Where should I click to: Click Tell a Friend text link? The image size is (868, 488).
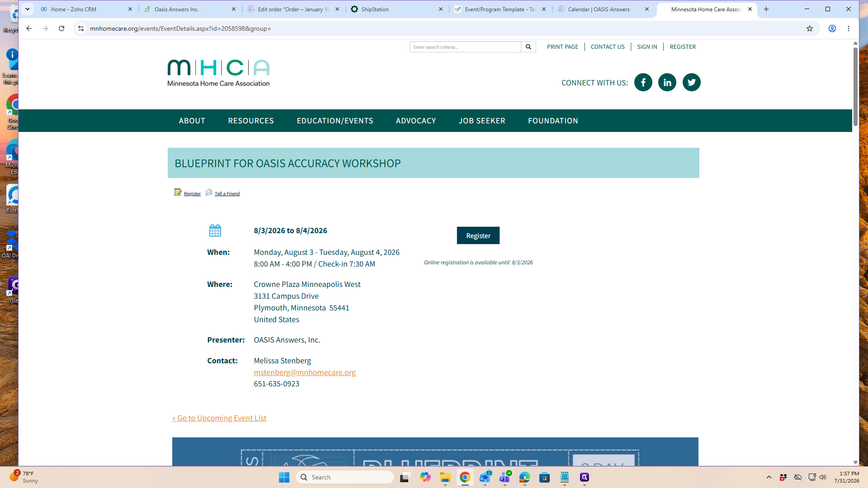coord(227,193)
